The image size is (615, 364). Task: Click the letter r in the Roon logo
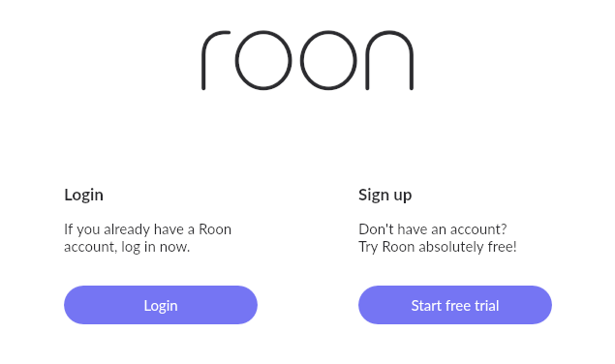point(216,60)
